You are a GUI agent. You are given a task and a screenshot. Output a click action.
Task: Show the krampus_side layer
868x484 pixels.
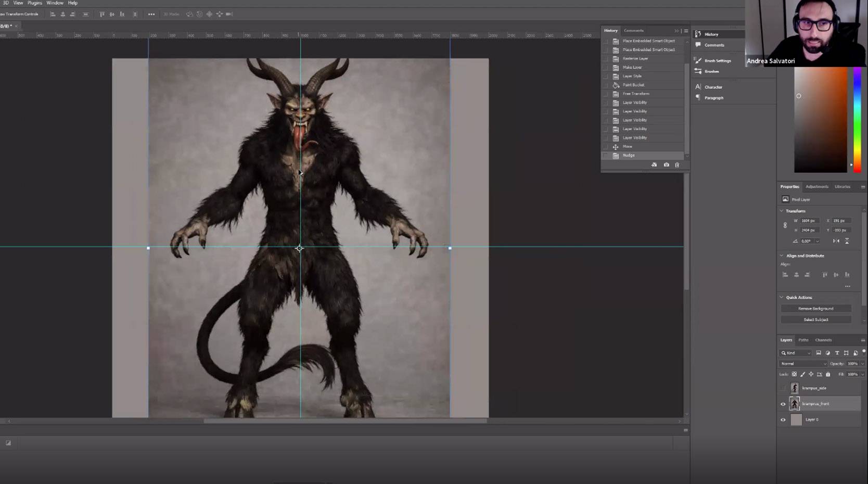[783, 388]
